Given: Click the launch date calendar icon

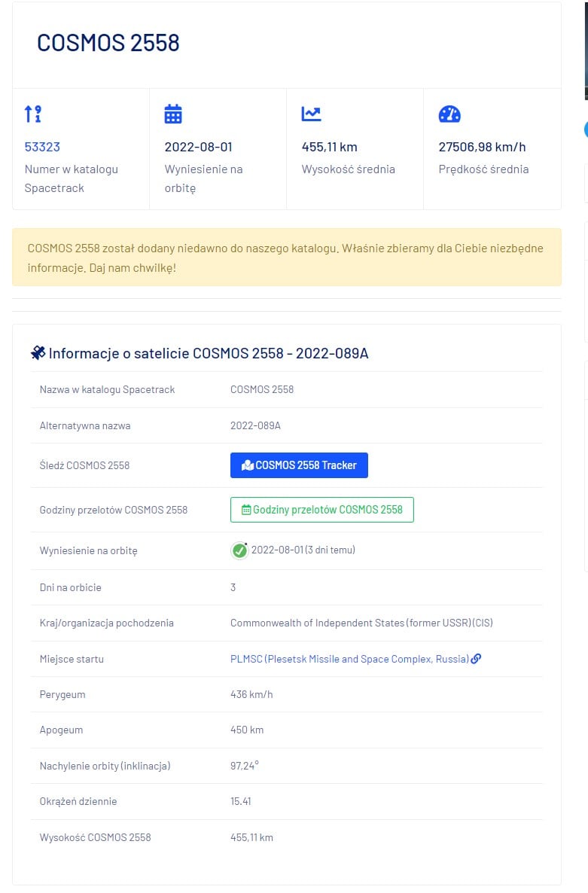Looking at the screenshot, I should tap(173, 114).
